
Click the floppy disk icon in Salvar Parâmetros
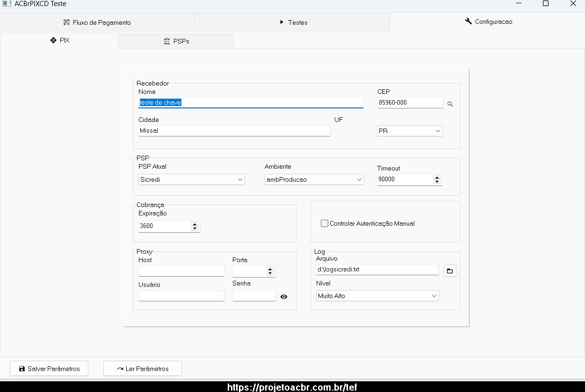(22, 369)
